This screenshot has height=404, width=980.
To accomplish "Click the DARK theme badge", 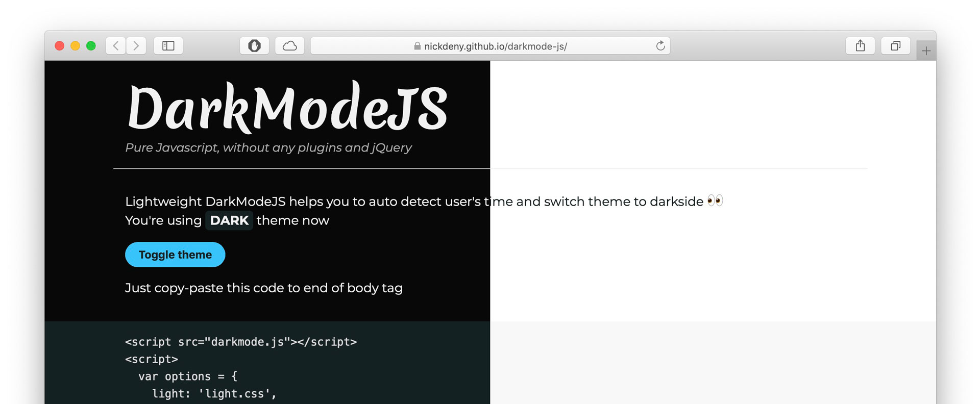I will [x=229, y=220].
